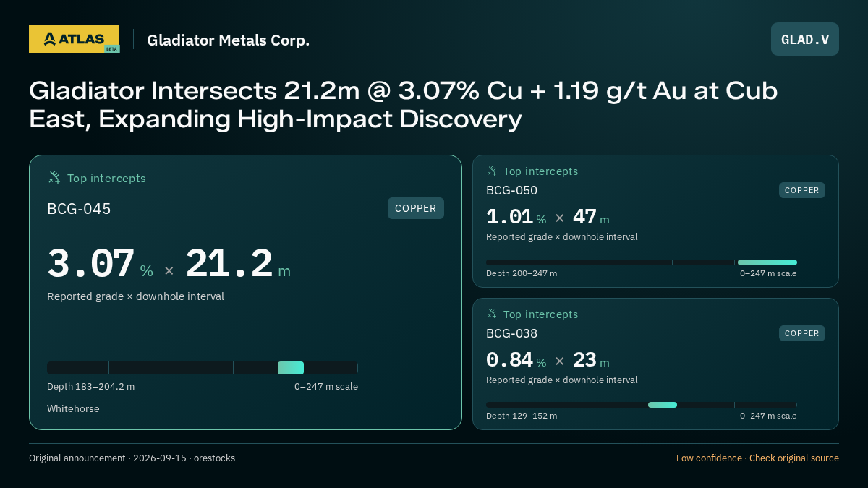868x488 pixels.
Task: Click drill icon in BCG-038 card
Action: tap(492, 314)
